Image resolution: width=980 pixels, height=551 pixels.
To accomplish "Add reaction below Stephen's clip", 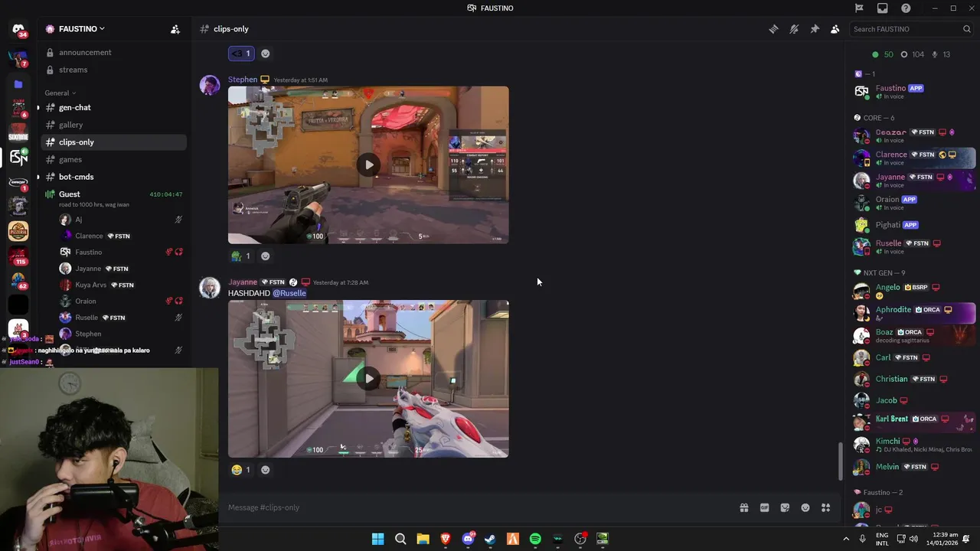I will click(266, 256).
